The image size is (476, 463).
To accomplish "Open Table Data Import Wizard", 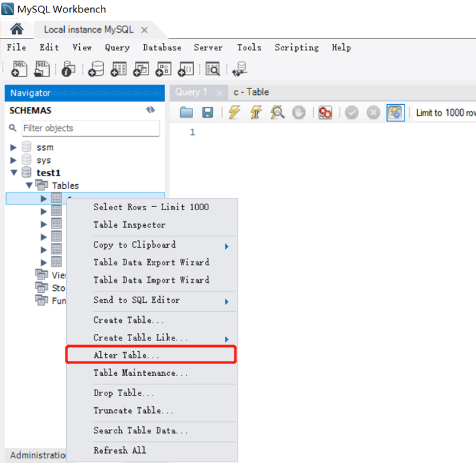I will coord(152,280).
